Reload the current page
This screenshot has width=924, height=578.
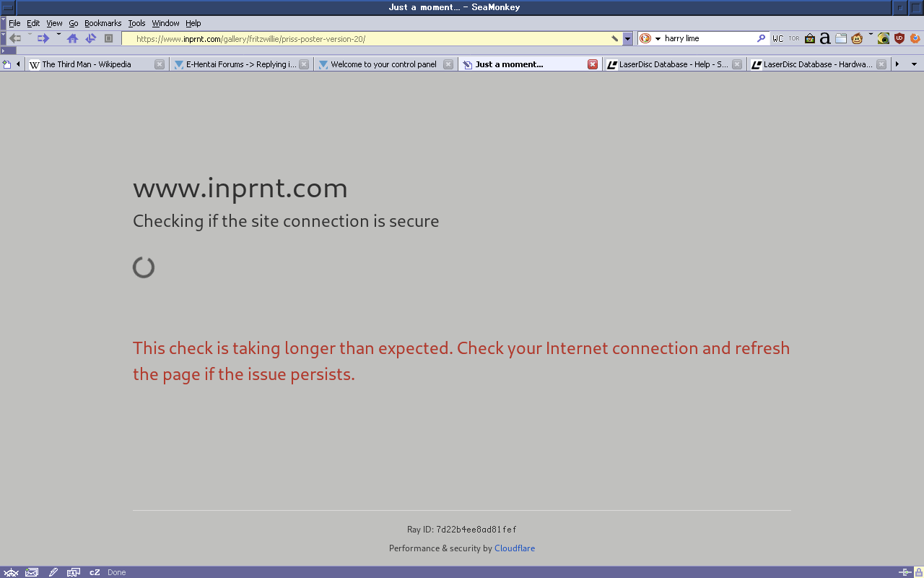coord(91,38)
